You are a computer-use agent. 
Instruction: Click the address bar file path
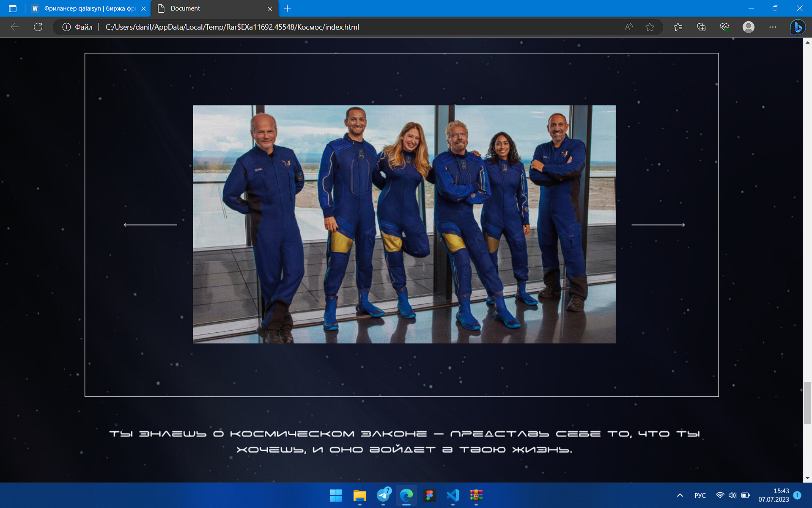232,27
